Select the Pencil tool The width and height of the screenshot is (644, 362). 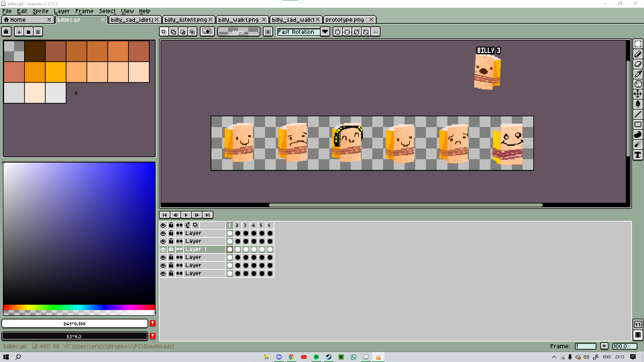[638, 54]
